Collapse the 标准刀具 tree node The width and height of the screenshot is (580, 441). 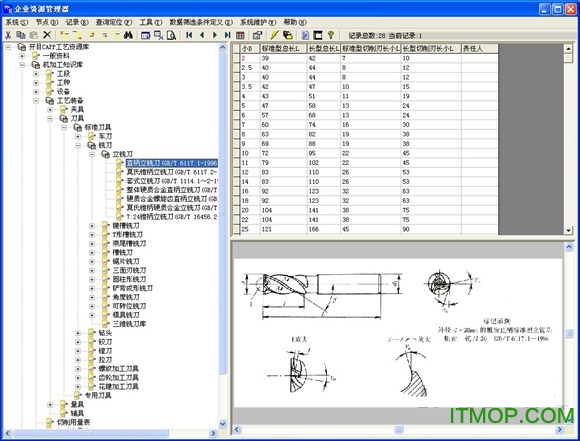pyautogui.click(x=64, y=127)
